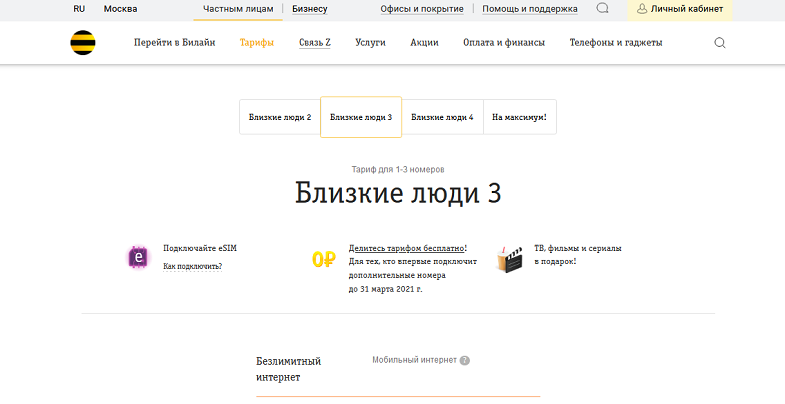Click Тариф для 1-3 номеров text
785x404 pixels.
coord(398,170)
